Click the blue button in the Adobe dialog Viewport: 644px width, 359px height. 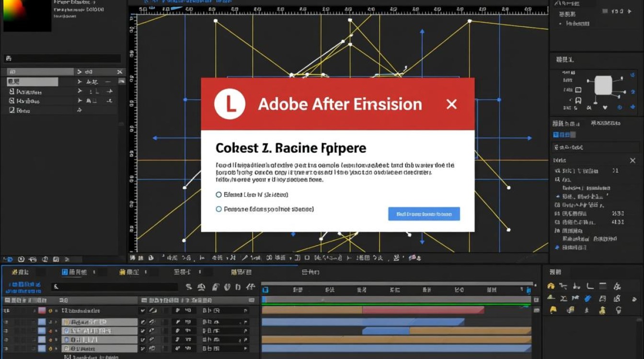tap(424, 214)
